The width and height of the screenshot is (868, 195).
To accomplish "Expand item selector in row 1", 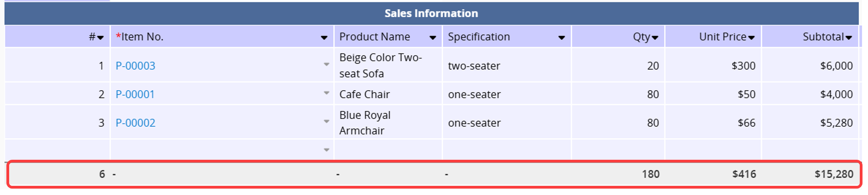I will click(327, 65).
